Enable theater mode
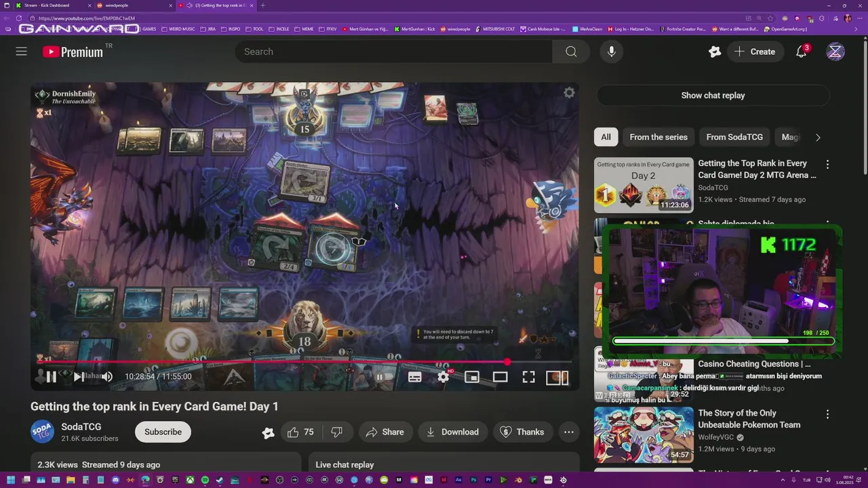Viewport: 868px width, 488px height. (x=500, y=378)
